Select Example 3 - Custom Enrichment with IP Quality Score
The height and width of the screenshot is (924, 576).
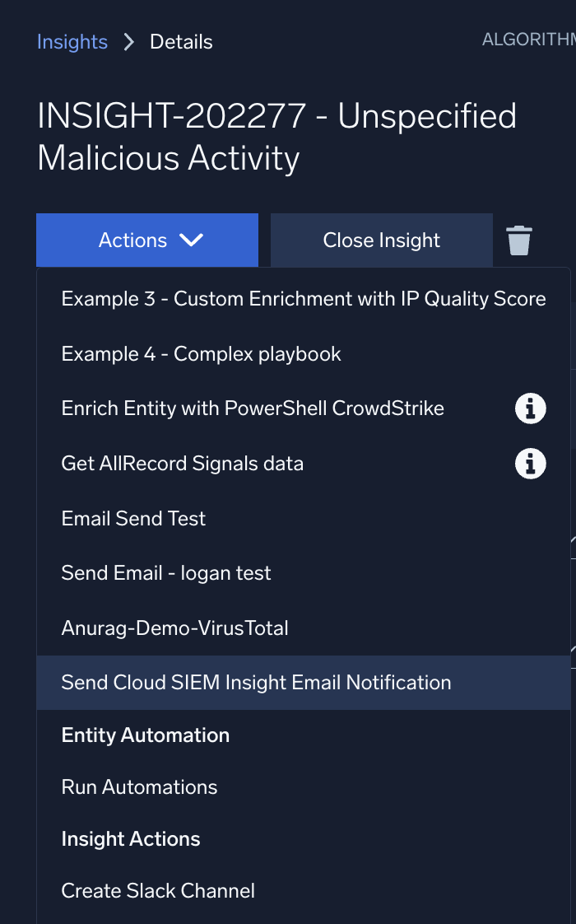click(303, 298)
